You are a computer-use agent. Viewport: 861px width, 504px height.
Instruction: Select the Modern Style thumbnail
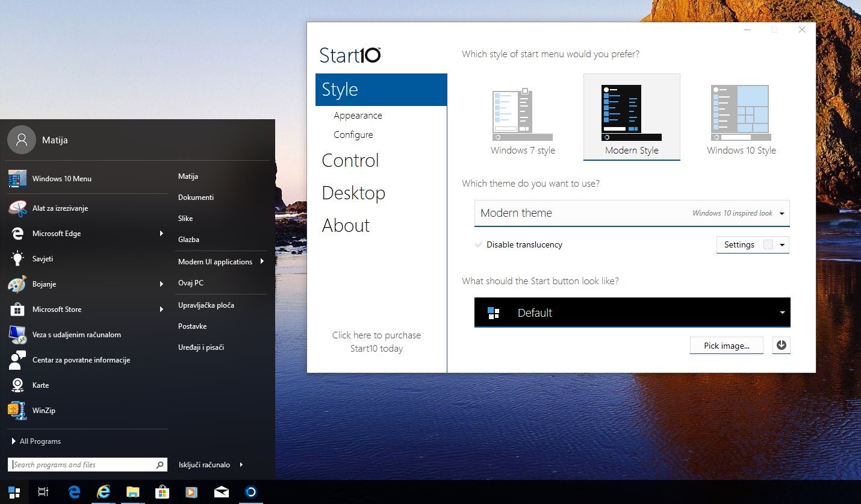[x=632, y=117]
